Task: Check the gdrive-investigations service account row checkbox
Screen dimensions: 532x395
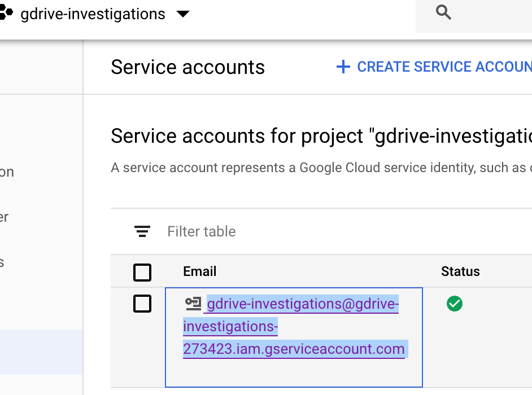Action: [142, 304]
